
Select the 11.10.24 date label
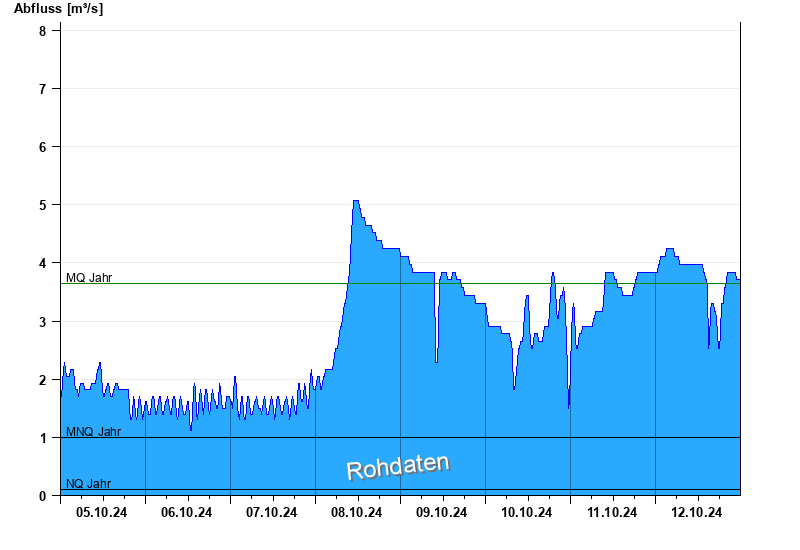[612, 512]
